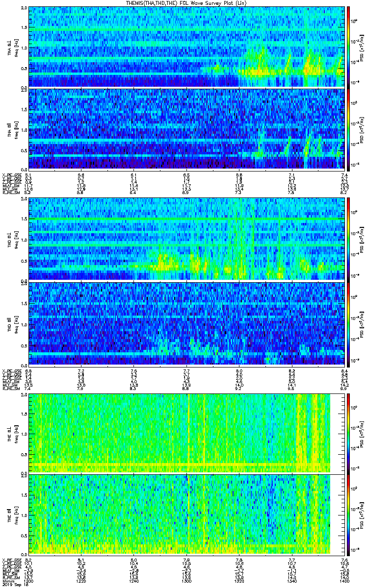Image resolution: width=368 pixels, height=588 pixels.
Task: Click the THA B⊥ spectrogram panel
Action: (x=187, y=47)
